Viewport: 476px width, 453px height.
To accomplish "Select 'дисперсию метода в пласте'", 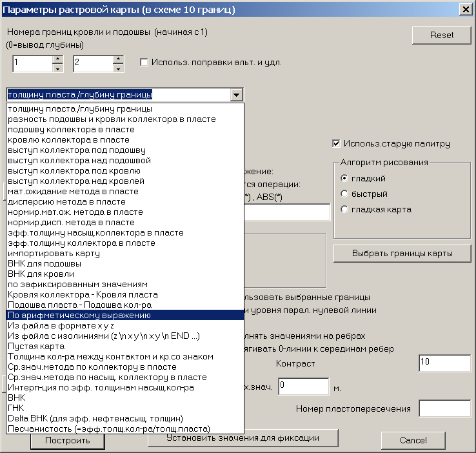I will [125, 201].
